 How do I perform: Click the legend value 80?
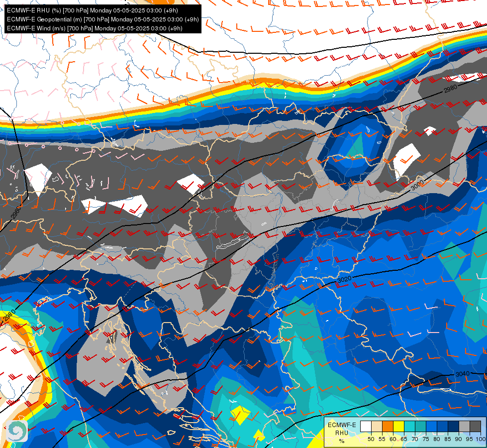click(x=437, y=439)
